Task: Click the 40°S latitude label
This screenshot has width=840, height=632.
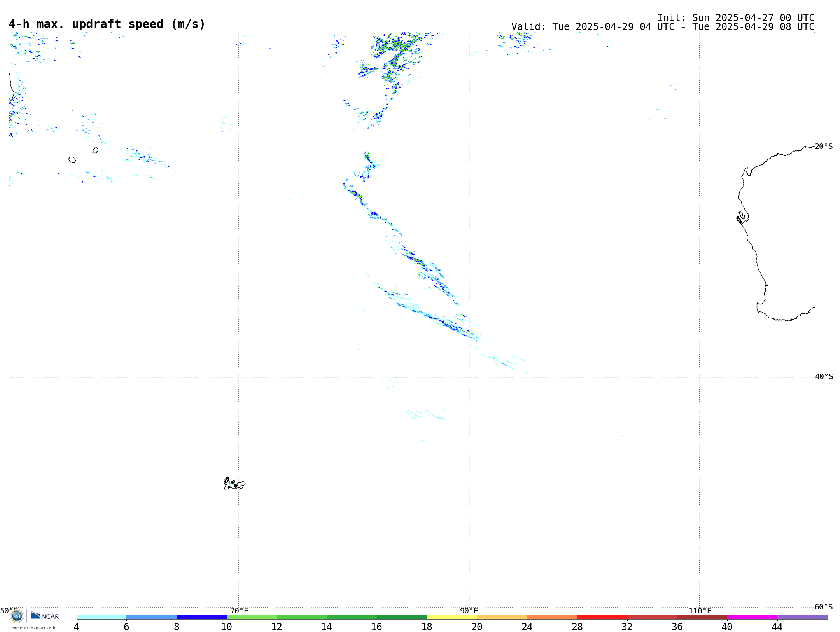Action: point(824,377)
